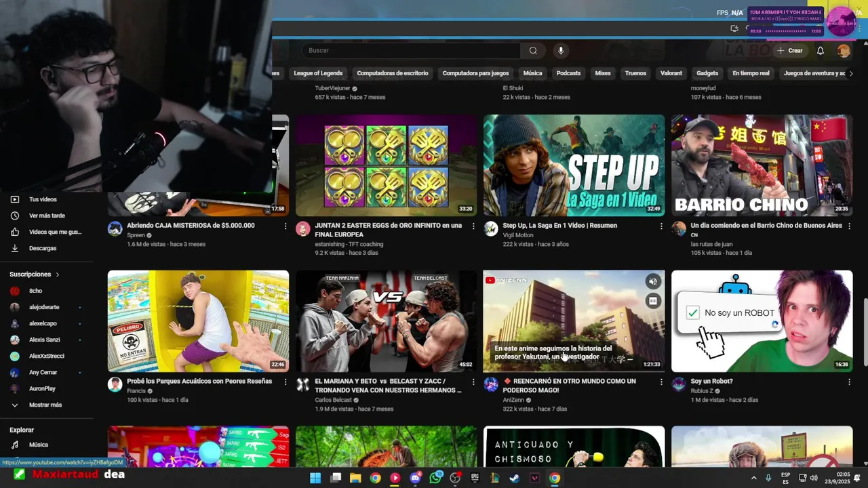This screenshot has width=868, height=488.
Task: Select Valorant category chip
Action: click(x=671, y=73)
